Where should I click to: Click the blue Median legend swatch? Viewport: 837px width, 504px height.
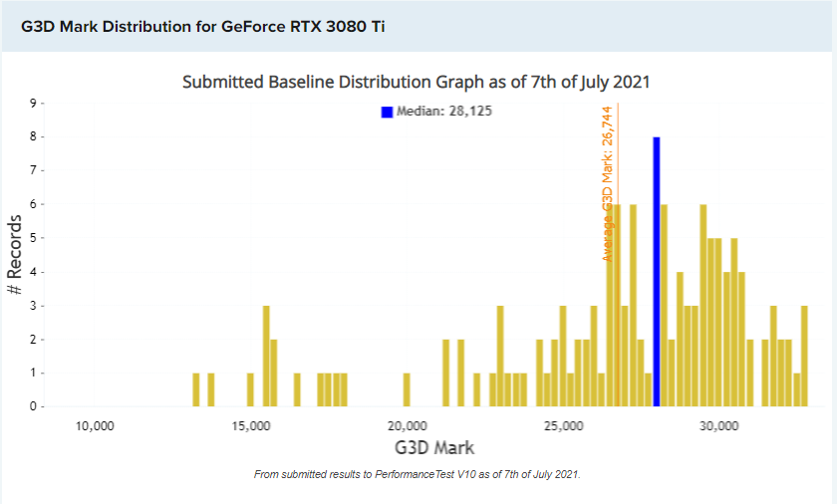click(x=387, y=112)
